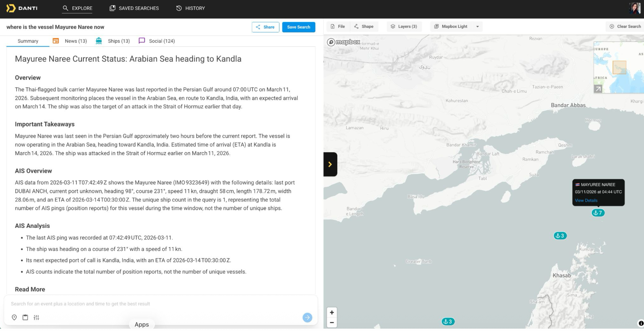Click the event search input field

tap(153, 304)
